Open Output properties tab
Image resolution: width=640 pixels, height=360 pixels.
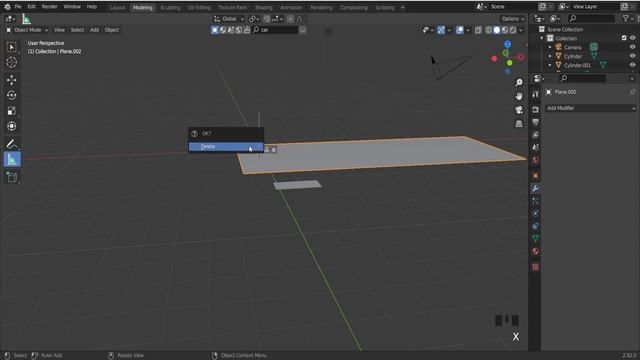(536, 122)
